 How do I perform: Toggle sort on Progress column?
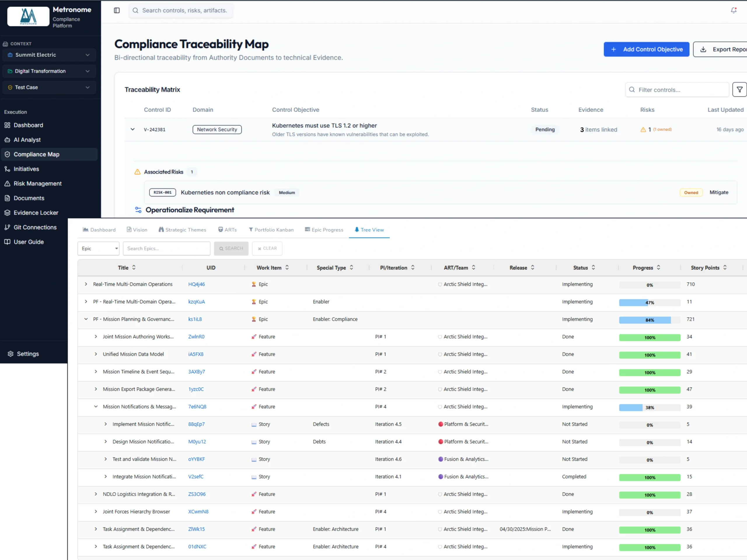click(x=659, y=267)
